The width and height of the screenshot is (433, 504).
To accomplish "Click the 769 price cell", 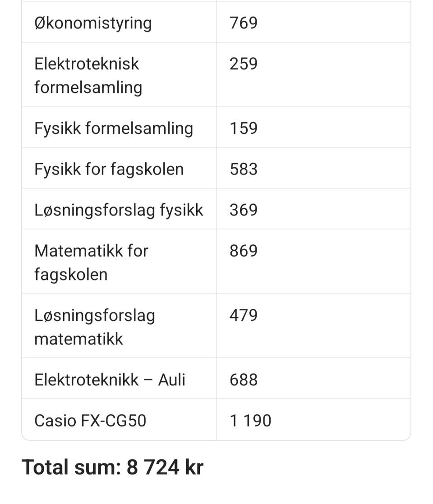I will coord(313,23).
